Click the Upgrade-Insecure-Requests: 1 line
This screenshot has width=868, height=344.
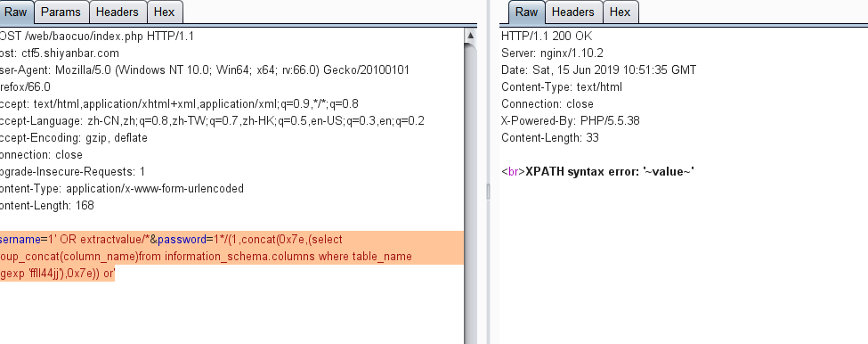pyautogui.click(x=72, y=172)
